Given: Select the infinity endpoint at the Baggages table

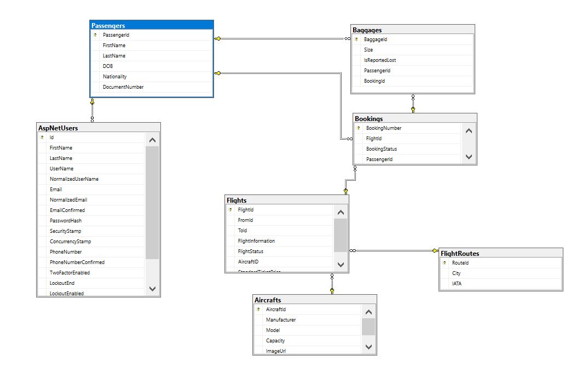Looking at the screenshot, I should pyautogui.click(x=347, y=39).
